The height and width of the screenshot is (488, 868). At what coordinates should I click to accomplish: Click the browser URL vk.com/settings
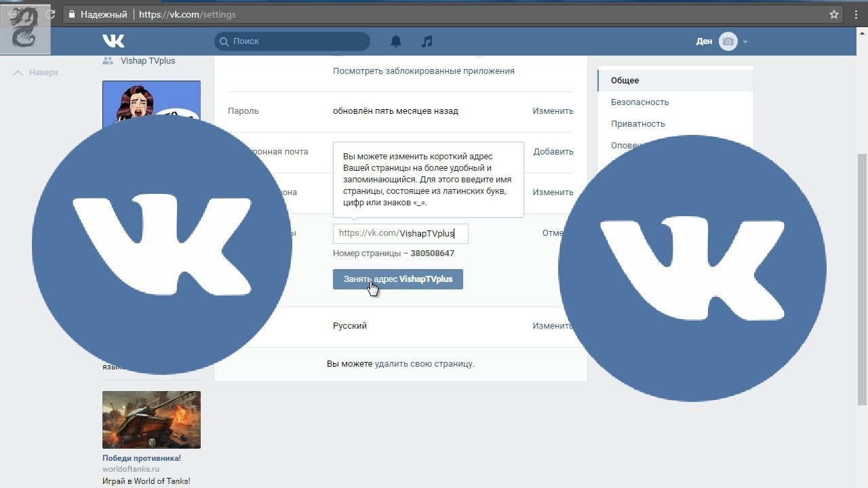[x=187, y=14]
